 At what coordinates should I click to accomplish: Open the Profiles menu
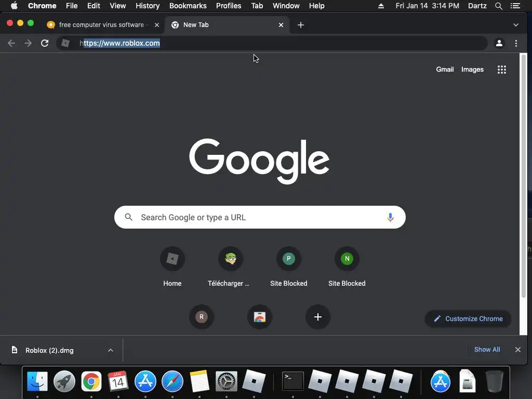click(x=229, y=6)
